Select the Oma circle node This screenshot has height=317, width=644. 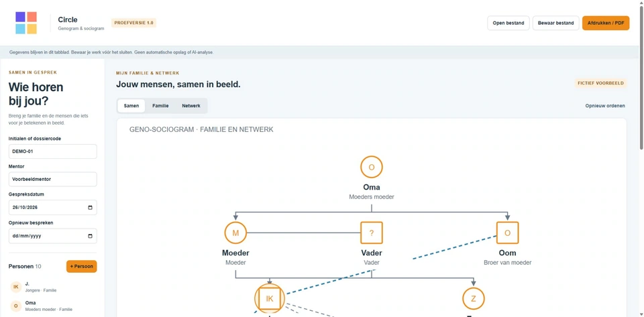371,167
